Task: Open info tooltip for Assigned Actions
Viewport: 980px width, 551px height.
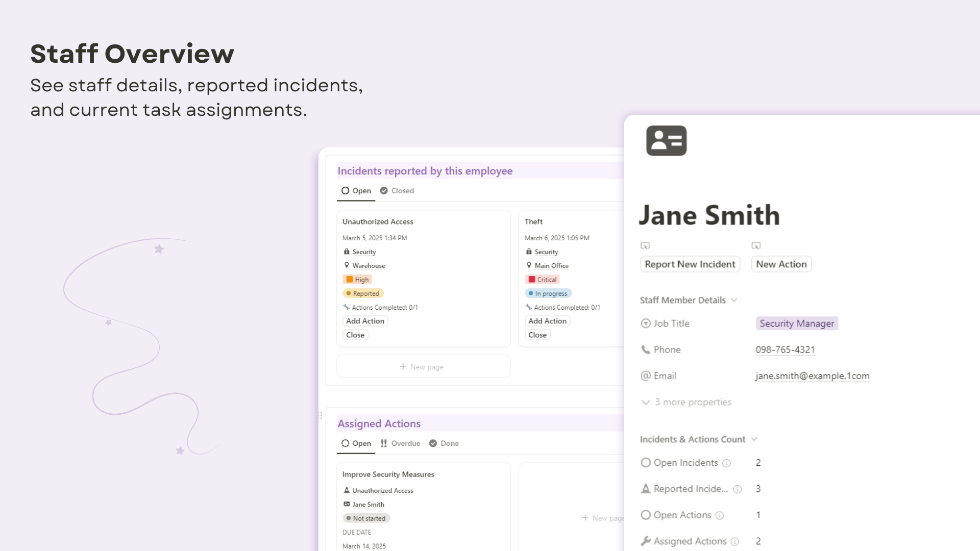Action: pos(735,541)
